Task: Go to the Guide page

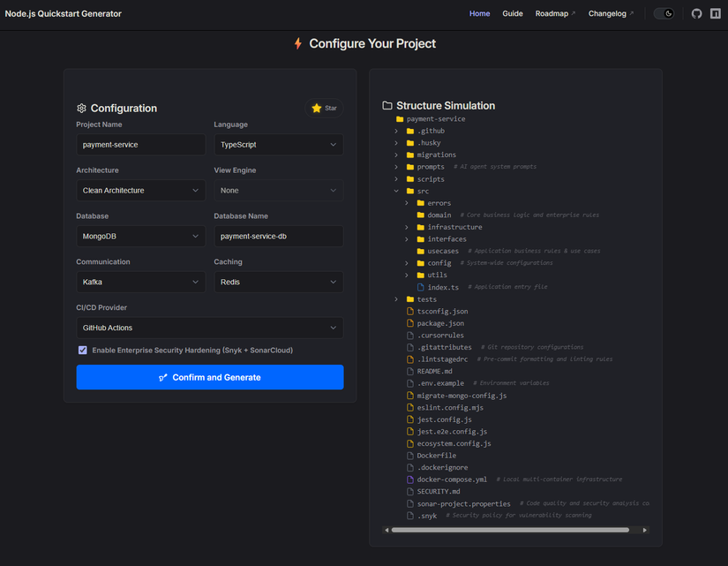Action: click(513, 14)
